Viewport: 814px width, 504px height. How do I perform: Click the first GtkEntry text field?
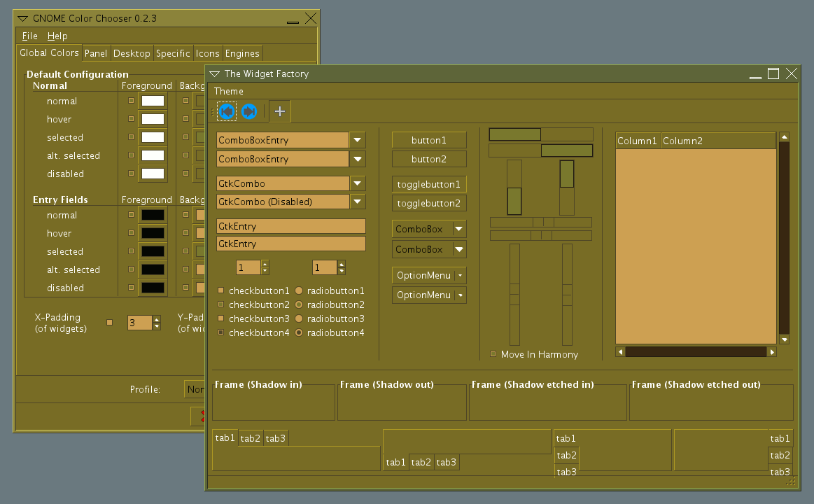(290, 226)
